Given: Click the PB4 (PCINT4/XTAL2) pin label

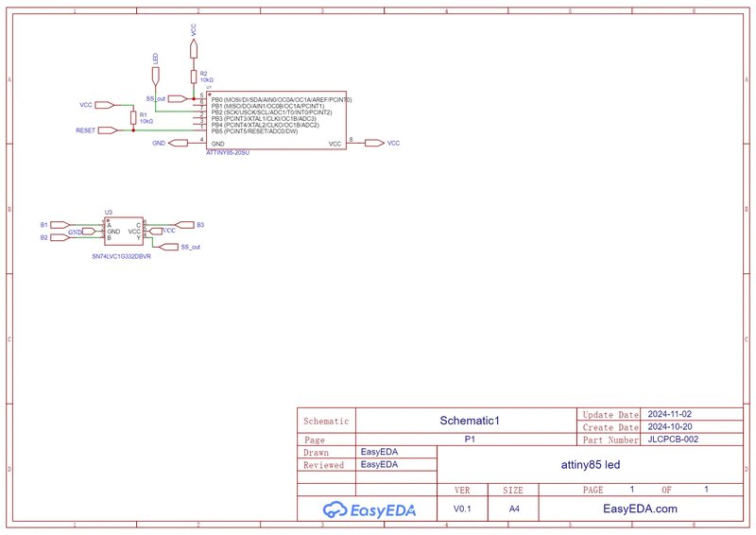Looking at the screenshot, I should (266, 125).
